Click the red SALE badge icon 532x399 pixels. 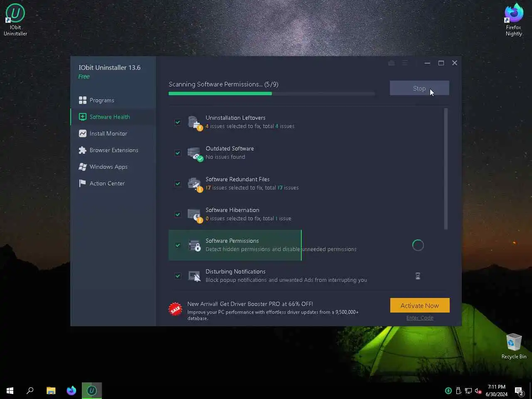pos(175,309)
